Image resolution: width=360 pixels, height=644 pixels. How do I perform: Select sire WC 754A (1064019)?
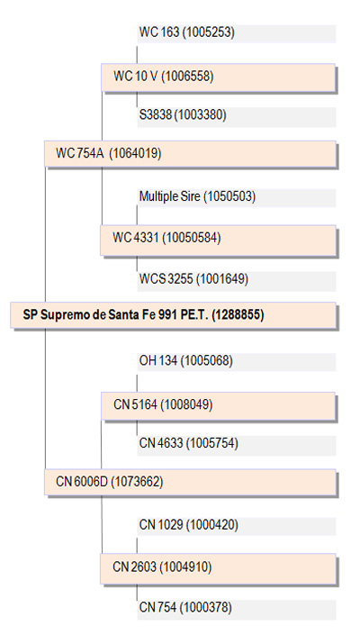pos(190,154)
